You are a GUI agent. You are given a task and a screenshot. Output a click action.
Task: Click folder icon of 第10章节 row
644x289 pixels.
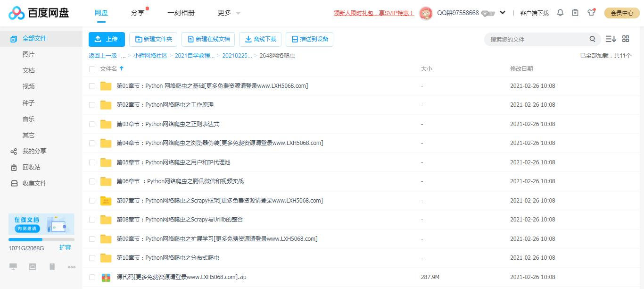coord(106,258)
